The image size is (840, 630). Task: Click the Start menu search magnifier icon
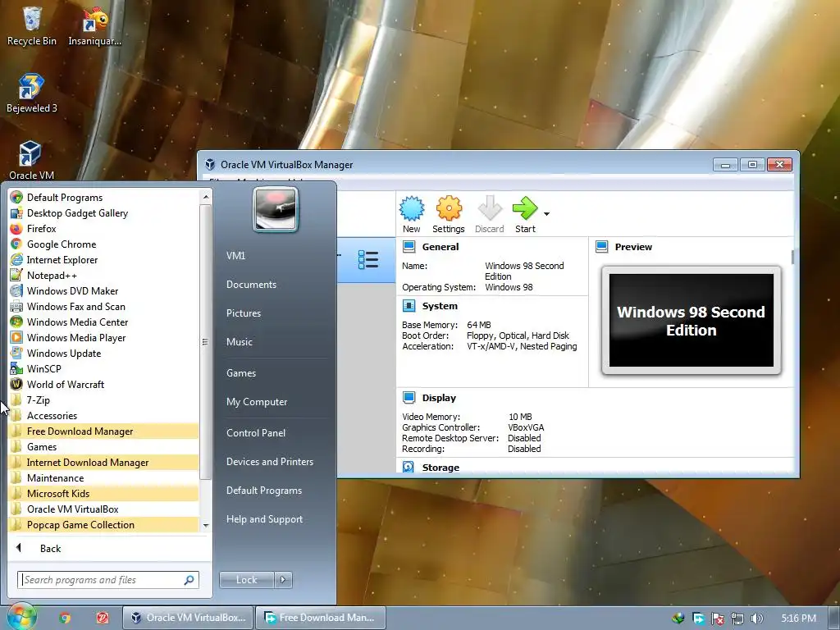tap(189, 580)
